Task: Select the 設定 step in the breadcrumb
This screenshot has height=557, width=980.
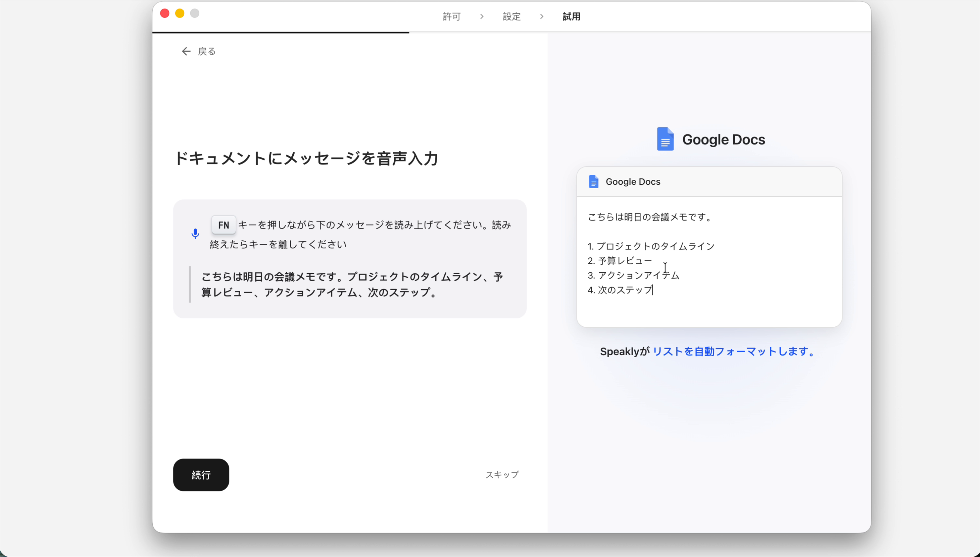Action: [511, 17]
